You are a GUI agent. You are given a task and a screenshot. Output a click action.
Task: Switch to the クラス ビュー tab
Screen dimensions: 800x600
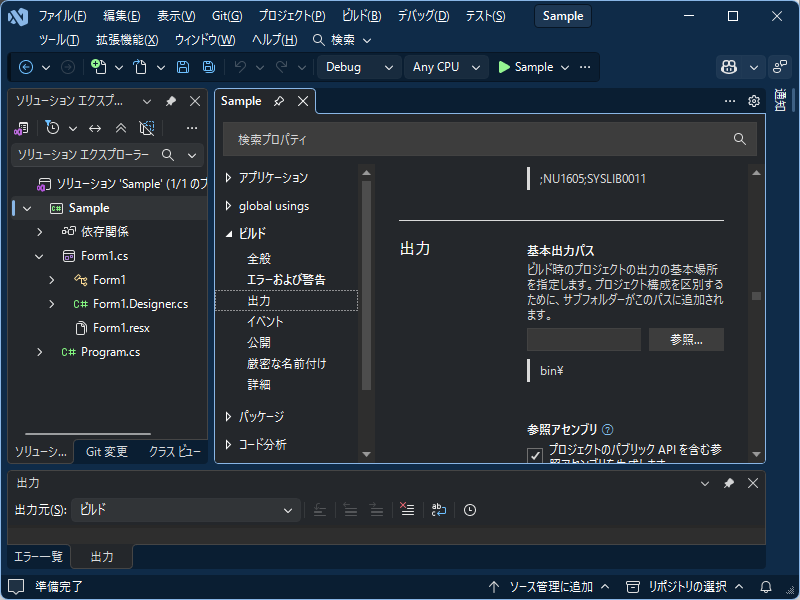(174, 452)
